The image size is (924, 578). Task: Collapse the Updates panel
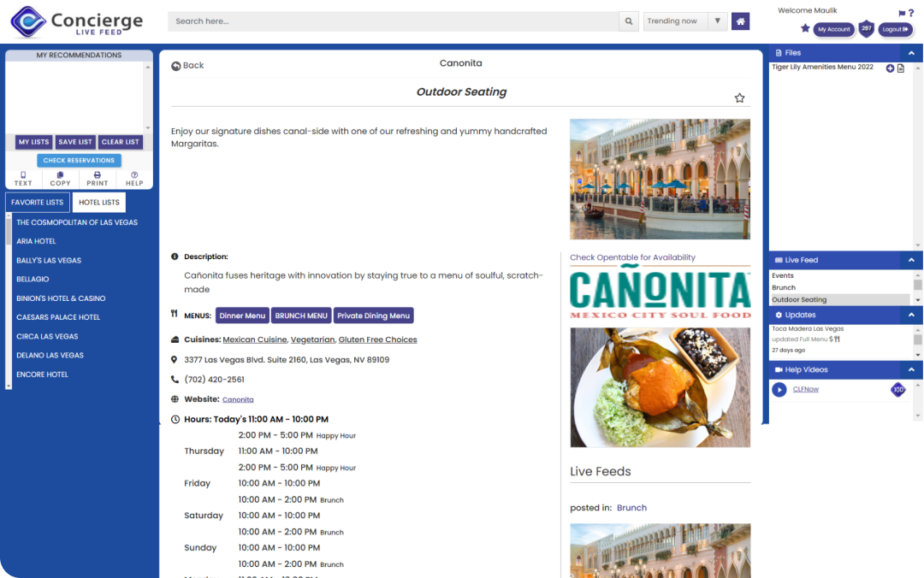pos(911,316)
